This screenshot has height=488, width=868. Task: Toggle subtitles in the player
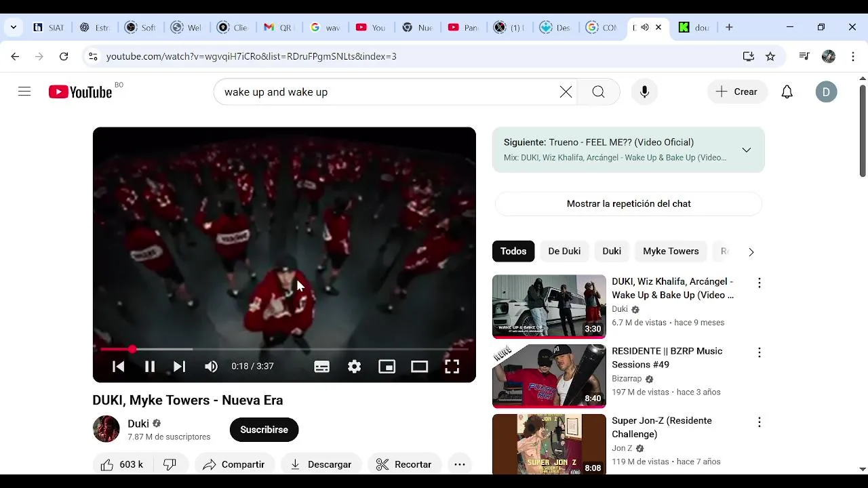pos(321,367)
